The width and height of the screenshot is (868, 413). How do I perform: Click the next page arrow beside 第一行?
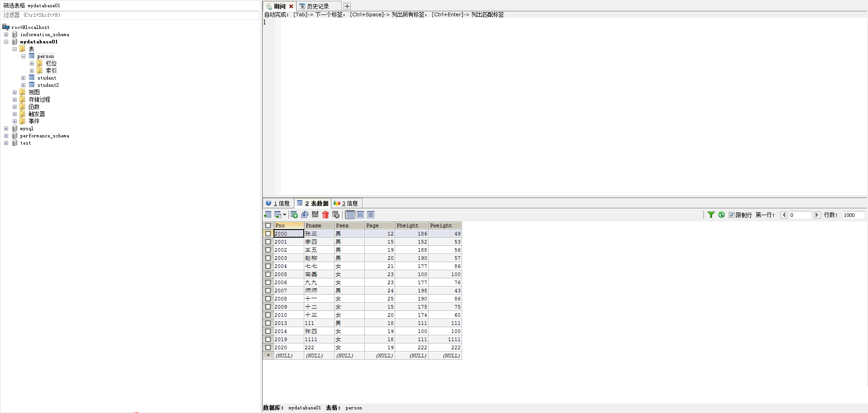click(x=817, y=215)
